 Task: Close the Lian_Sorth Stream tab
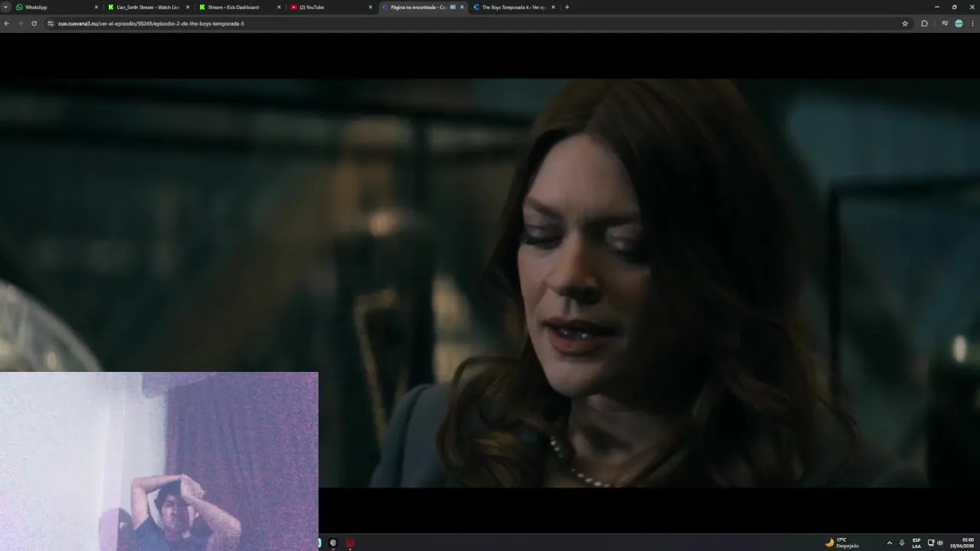point(188,7)
